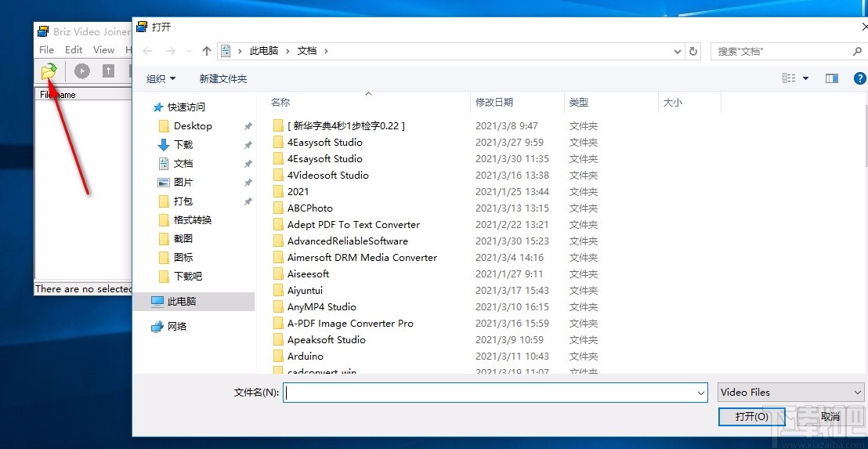Open the File menu in Briz Video Joiner

point(46,50)
